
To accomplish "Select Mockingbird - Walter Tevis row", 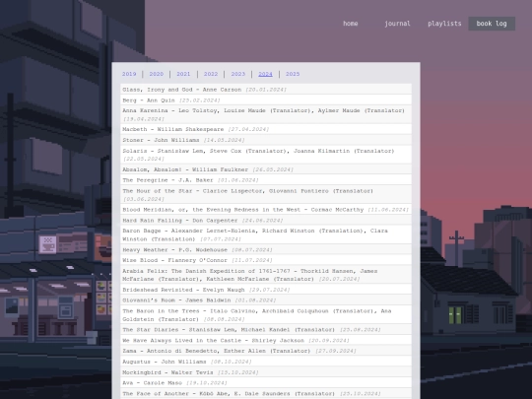I will [266, 372].
